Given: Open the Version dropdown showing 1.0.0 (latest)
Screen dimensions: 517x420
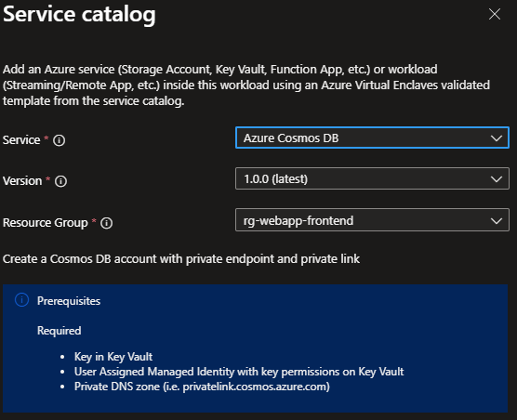Looking at the screenshot, I should click(x=372, y=178).
